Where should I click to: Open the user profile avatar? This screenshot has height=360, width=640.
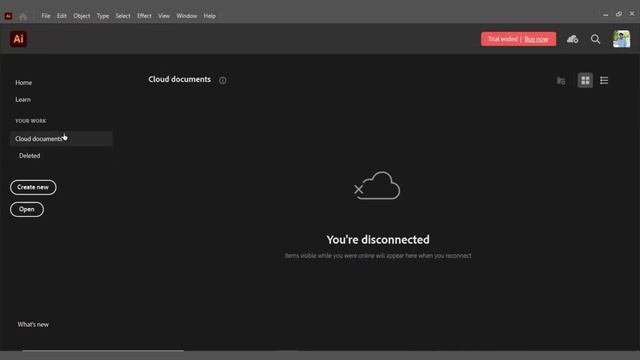tap(621, 39)
